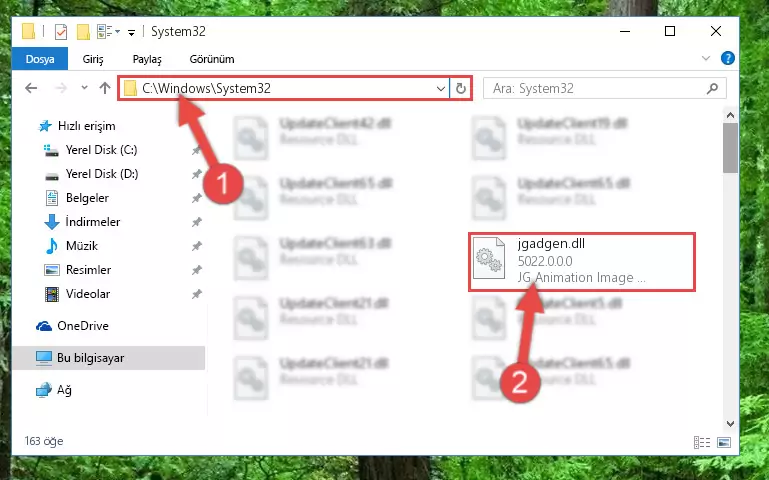Click the Properties checkmark quick access icon

pos(61,32)
